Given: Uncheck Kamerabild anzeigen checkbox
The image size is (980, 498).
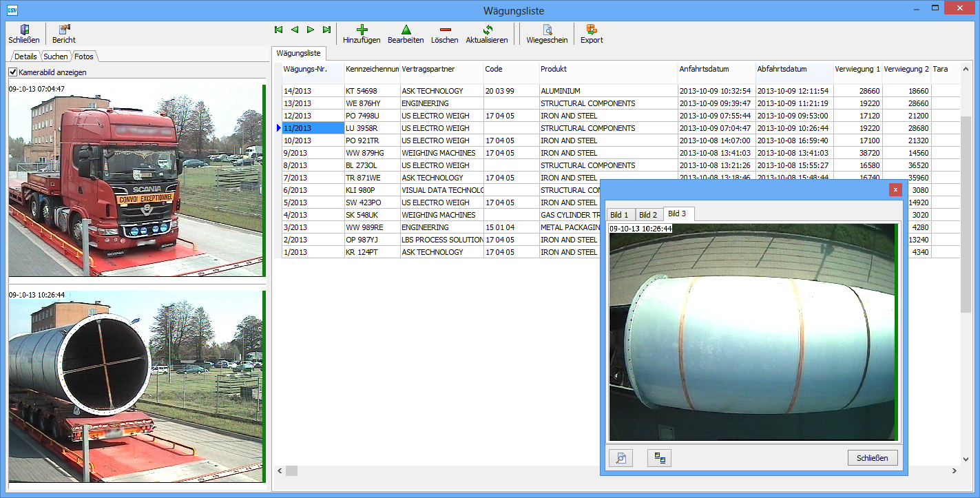Looking at the screenshot, I should [13, 72].
